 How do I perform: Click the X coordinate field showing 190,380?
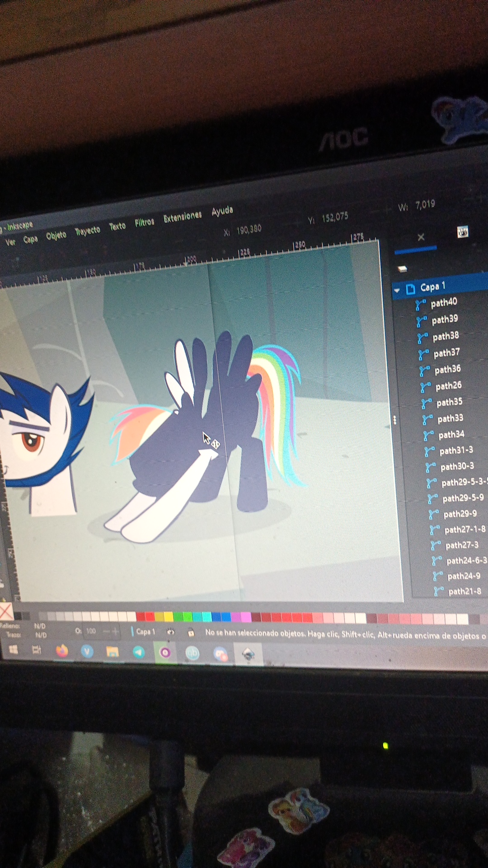point(249,229)
